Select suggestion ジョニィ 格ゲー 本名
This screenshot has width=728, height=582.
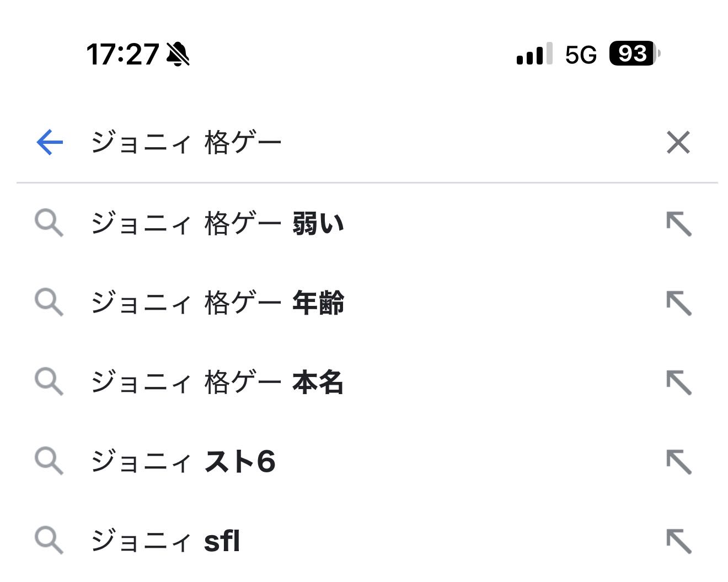pos(217,382)
